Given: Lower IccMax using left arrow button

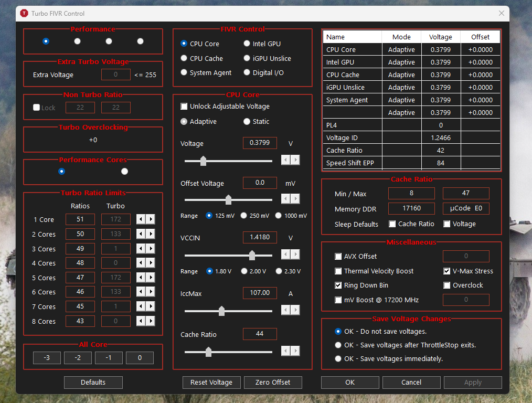Looking at the screenshot, I should (x=286, y=310).
